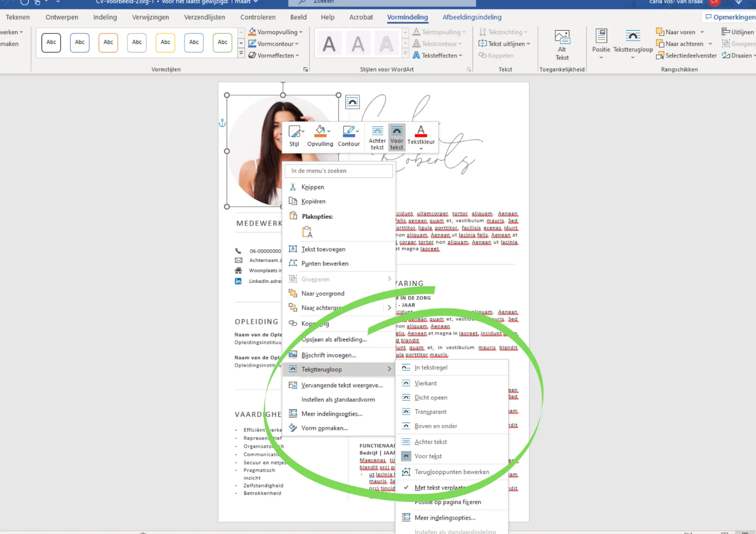756x534 pixels.
Task: Enable Positie op pagina fixeren
Action: pos(447,502)
